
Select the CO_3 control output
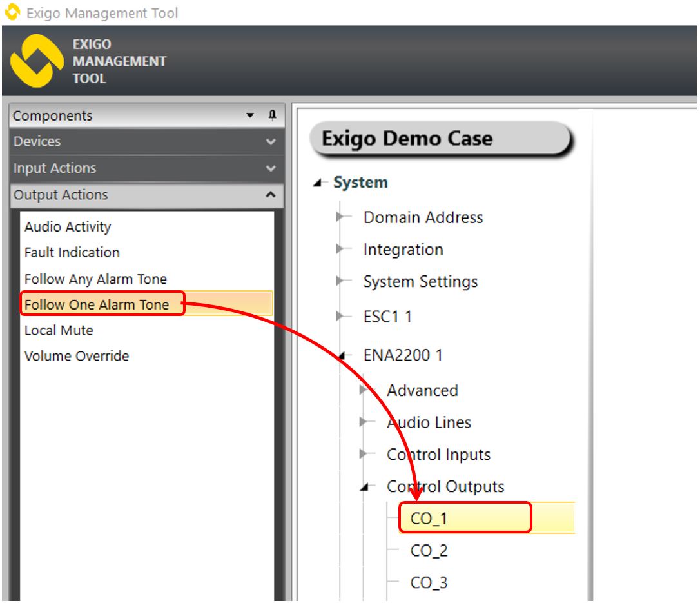click(x=429, y=583)
